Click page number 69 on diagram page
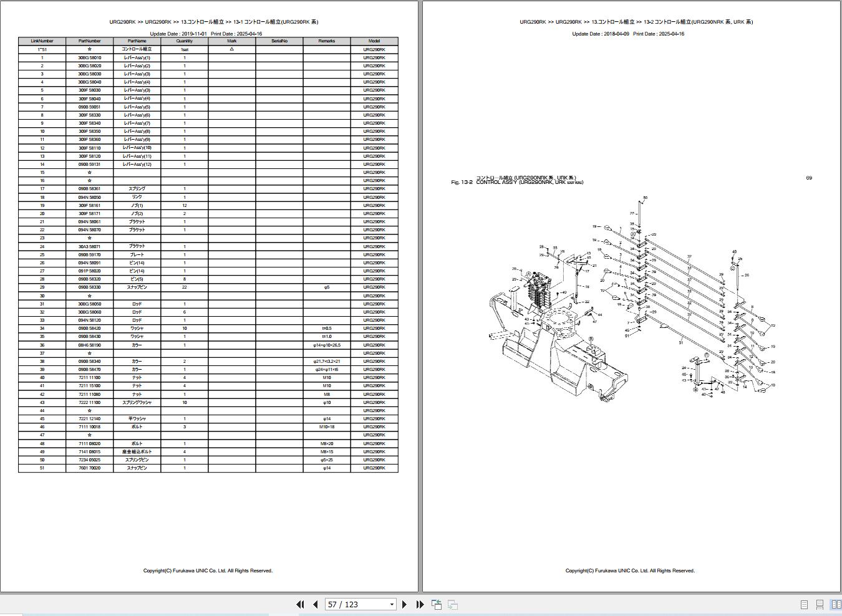 point(809,178)
